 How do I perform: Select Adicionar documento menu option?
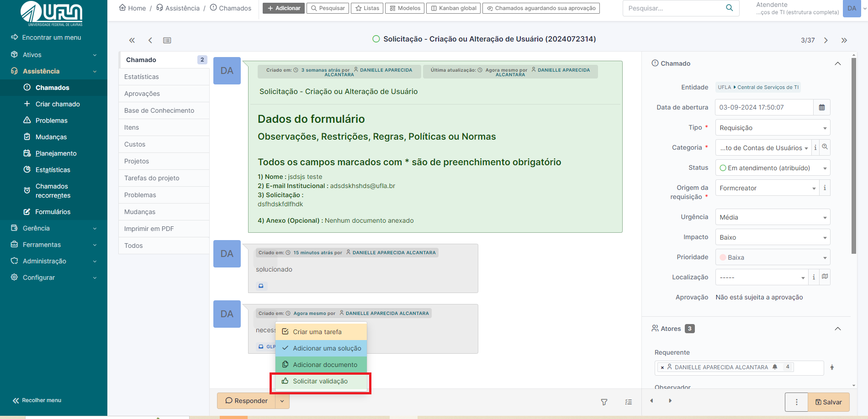click(321, 365)
